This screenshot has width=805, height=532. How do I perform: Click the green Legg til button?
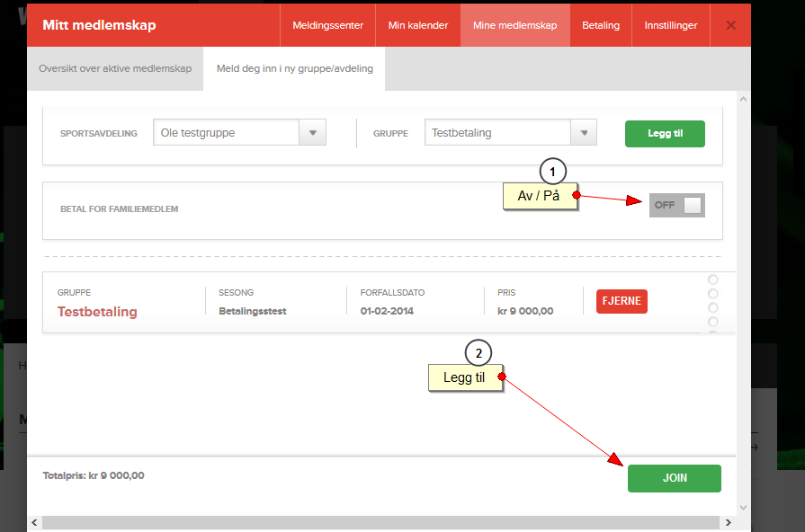coord(665,134)
